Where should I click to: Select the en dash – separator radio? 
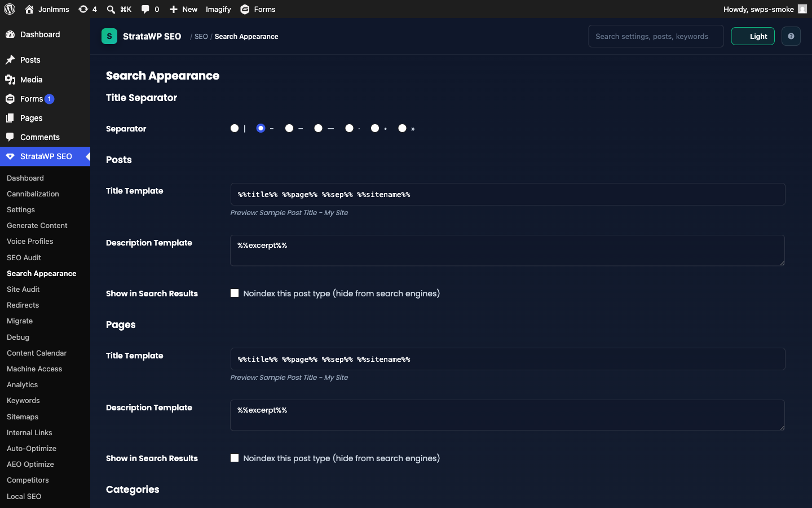tap(289, 128)
